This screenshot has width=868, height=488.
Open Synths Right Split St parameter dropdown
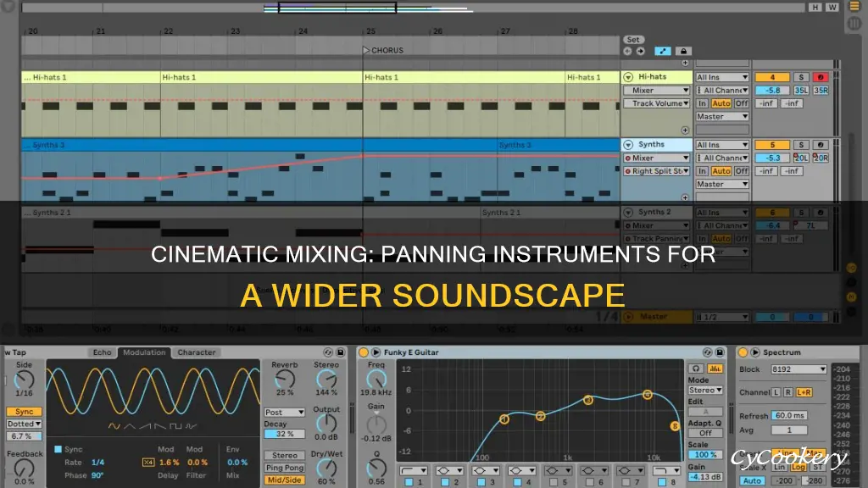point(657,171)
